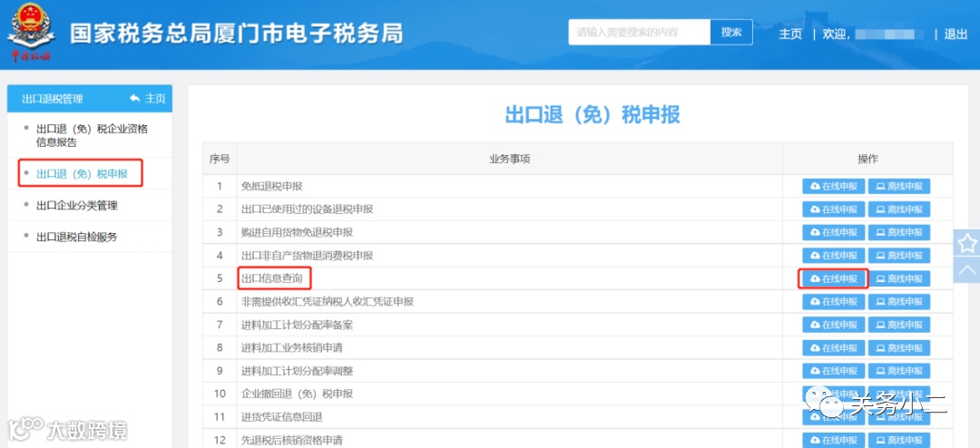Click the 出口已使用过的设备退税申报 text

(x=307, y=209)
